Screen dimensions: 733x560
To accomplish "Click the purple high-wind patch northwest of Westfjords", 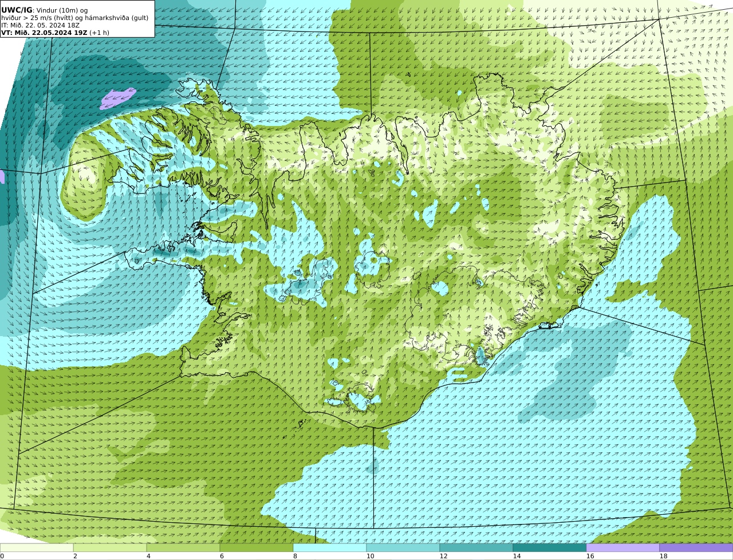I will (117, 98).
